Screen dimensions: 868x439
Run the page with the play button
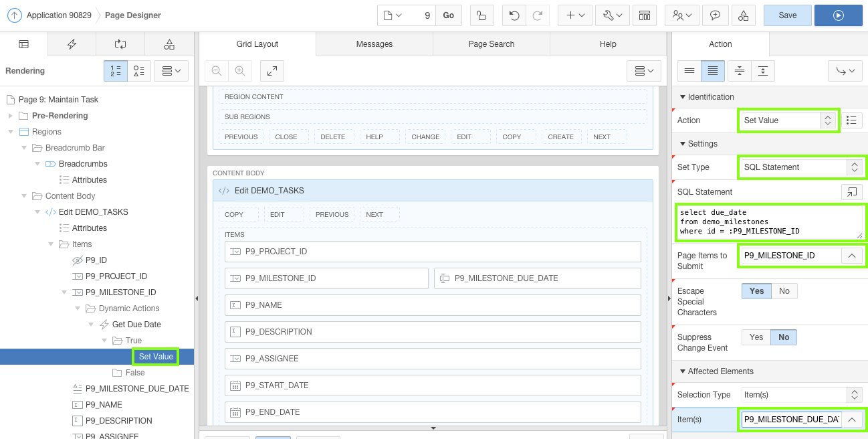[x=838, y=15]
